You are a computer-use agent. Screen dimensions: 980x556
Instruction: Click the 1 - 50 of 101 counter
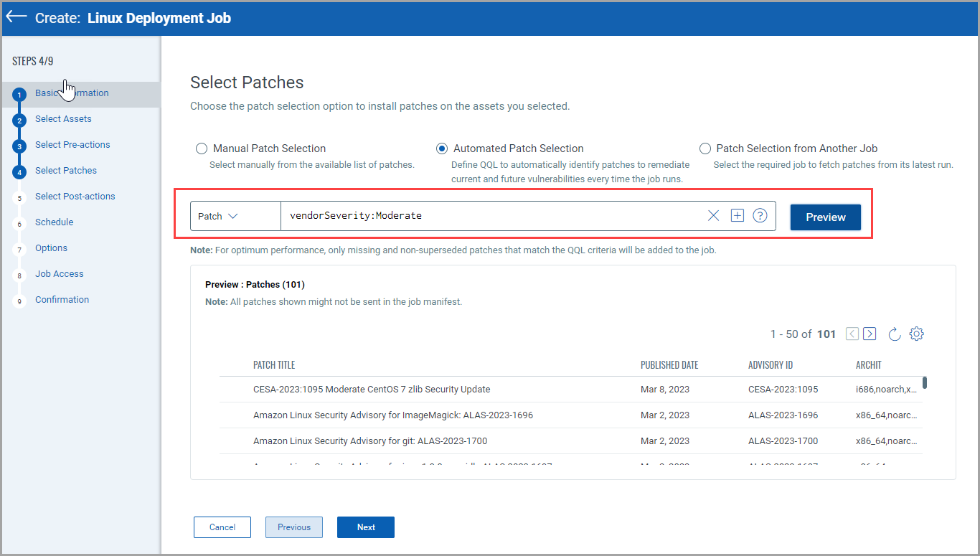point(803,334)
